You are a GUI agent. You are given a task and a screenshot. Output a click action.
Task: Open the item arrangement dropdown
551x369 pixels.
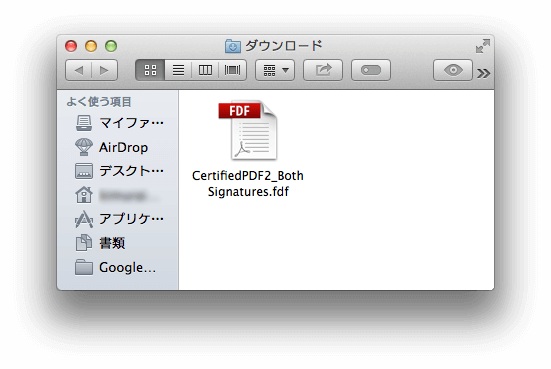(x=275, y=70)
